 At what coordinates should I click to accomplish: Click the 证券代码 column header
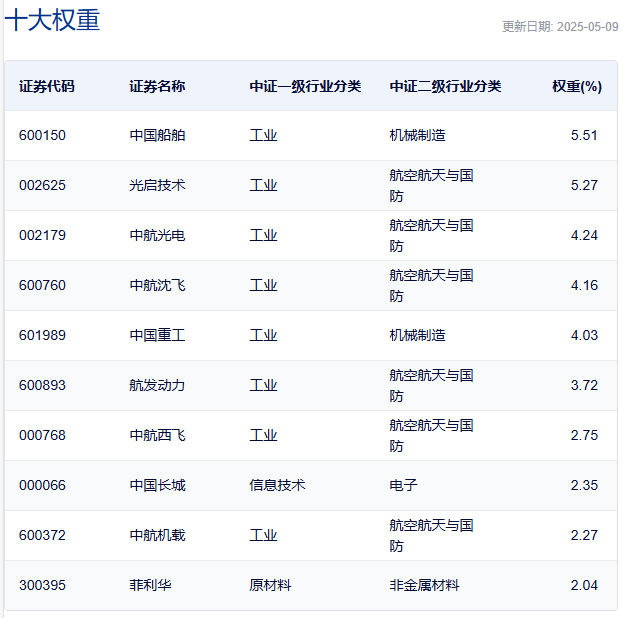point(47,86)
